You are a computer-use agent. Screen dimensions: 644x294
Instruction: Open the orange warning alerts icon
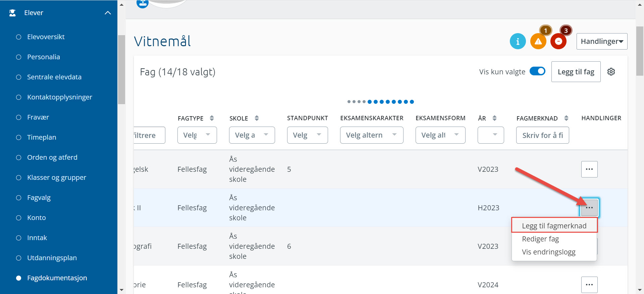pyautogui.click(x=538, y=42)
